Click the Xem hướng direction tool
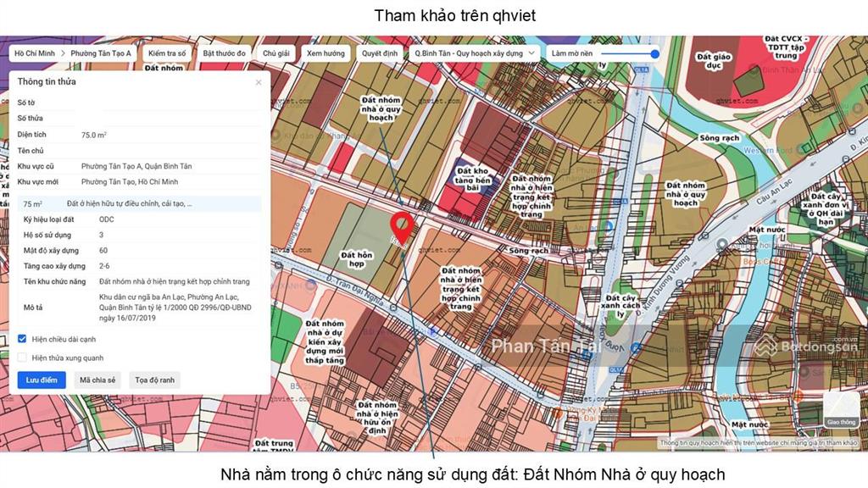The width and height of the screenshot is (868, 488). click(x=325, y=52)
